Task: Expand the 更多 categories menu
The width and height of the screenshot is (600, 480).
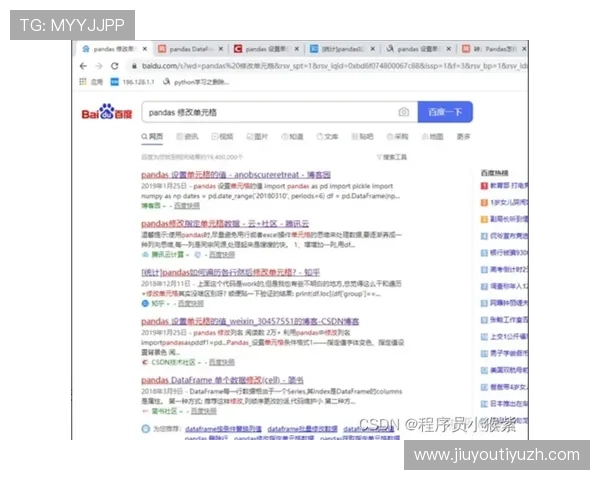Action: pyautogui.click(x=463, y=136)
